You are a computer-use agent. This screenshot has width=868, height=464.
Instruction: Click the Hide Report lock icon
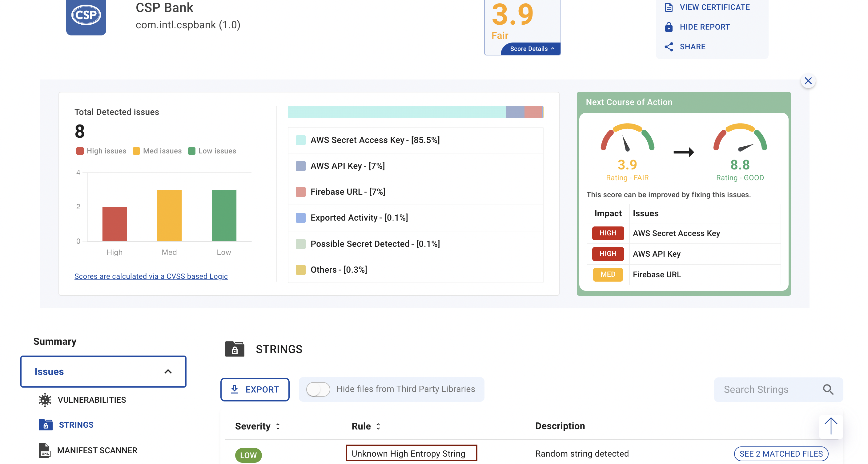tap(669, 27)
